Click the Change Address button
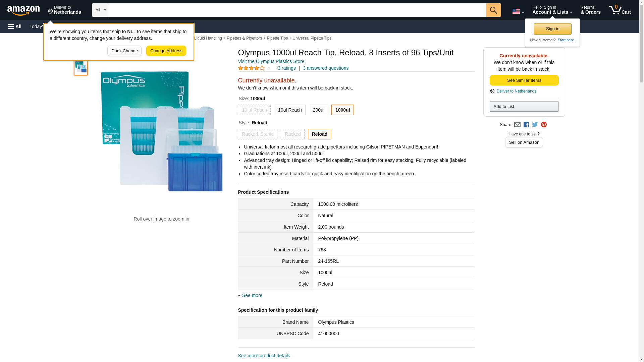This screenshot has height=362, width=644. [x=166, y=51]
